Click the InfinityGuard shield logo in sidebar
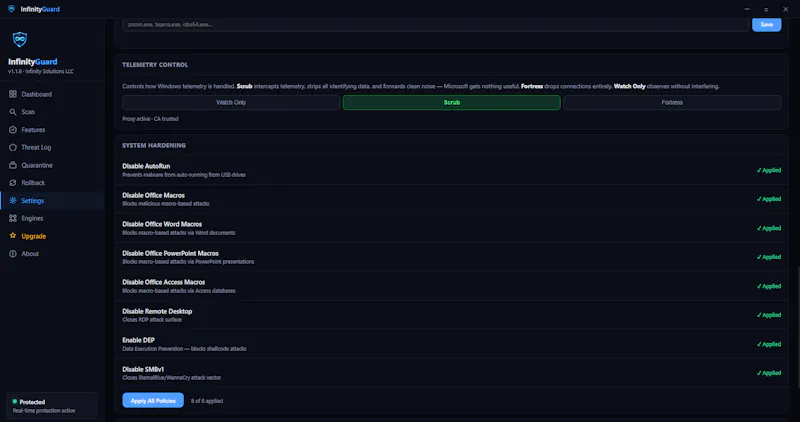The image size is (800, 422). point(20,39)
